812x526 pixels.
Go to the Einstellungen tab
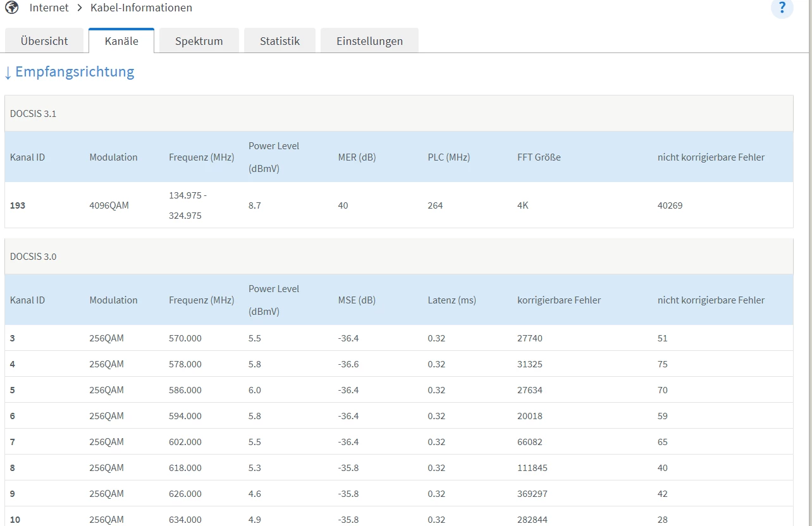(369, 41)
